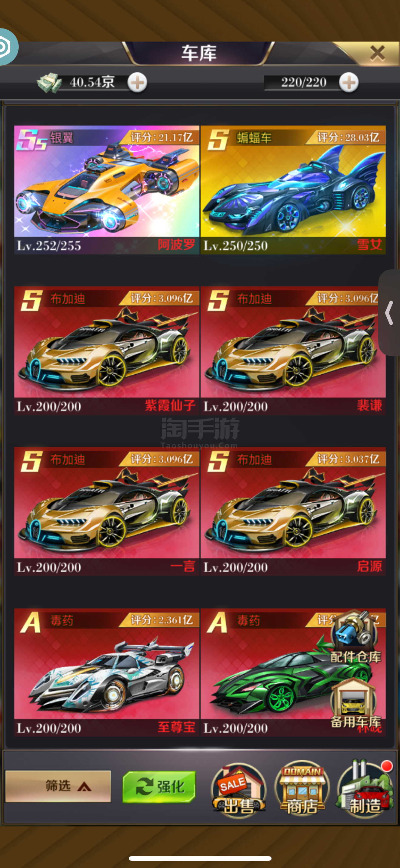This screenshot has width=400, height=868.
Task: Close the 车库 garage window
Action: (x=377, y=53)
